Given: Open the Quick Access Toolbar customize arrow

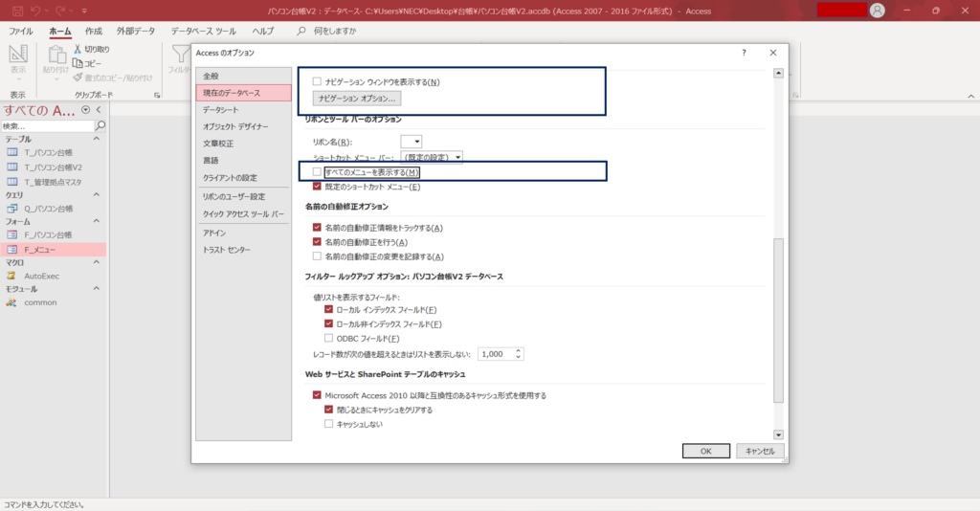Looking at the screenshot, I should tap(84, 11).
